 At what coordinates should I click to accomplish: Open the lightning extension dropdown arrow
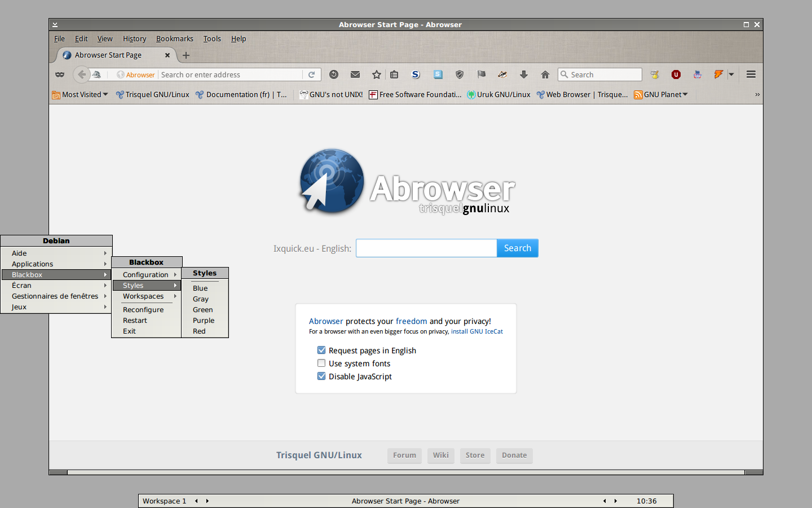tap(731, 75)
